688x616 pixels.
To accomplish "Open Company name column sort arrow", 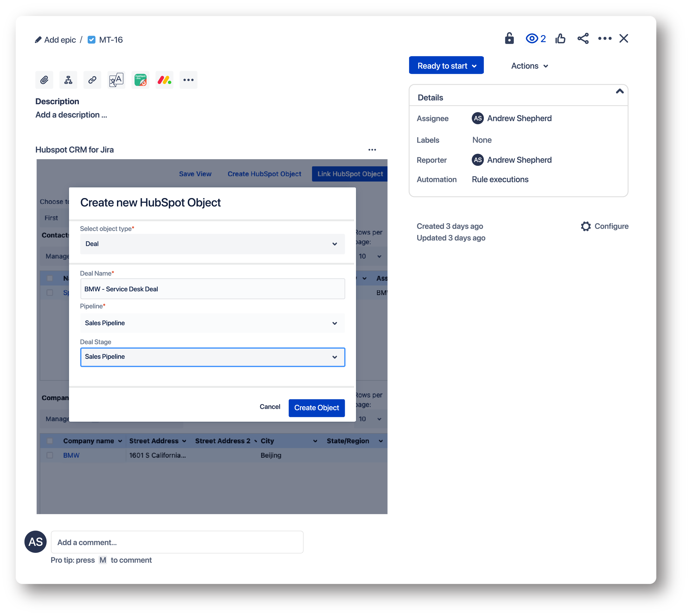I will [120, 441].
